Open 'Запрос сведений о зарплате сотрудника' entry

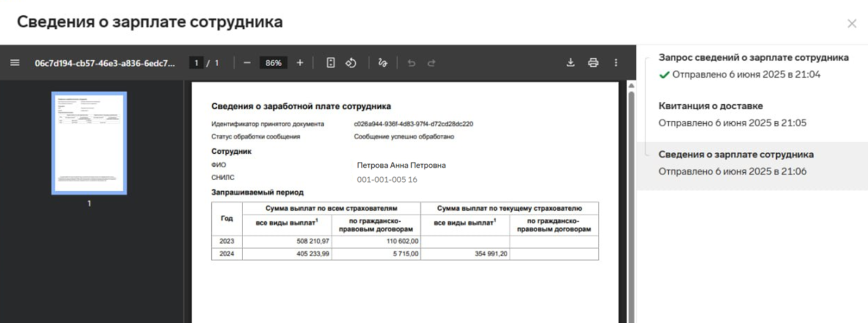tap(753, 66)
